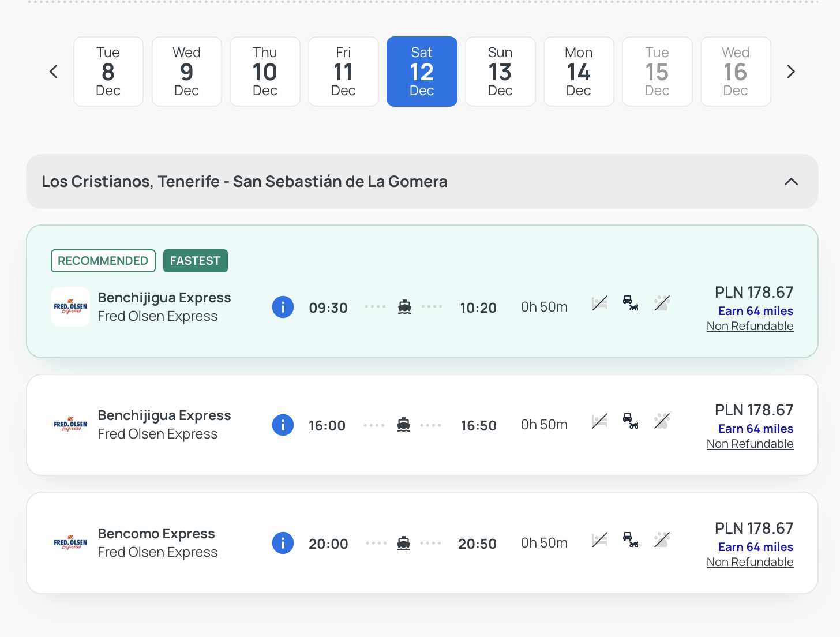Click 0h 50m duration on 16:00 sailing
Image resolution: width=840 pixels, height=637 pixels.
(544, 425)
